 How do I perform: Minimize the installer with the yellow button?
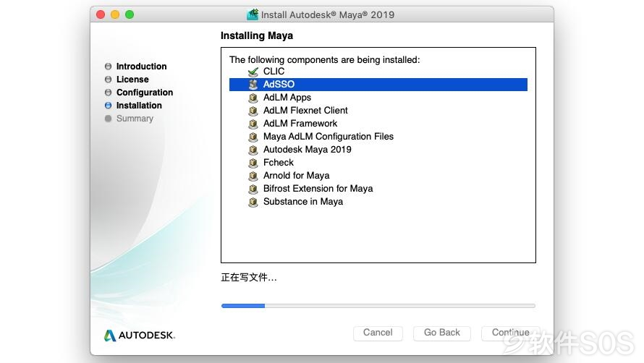coord(115,14)
